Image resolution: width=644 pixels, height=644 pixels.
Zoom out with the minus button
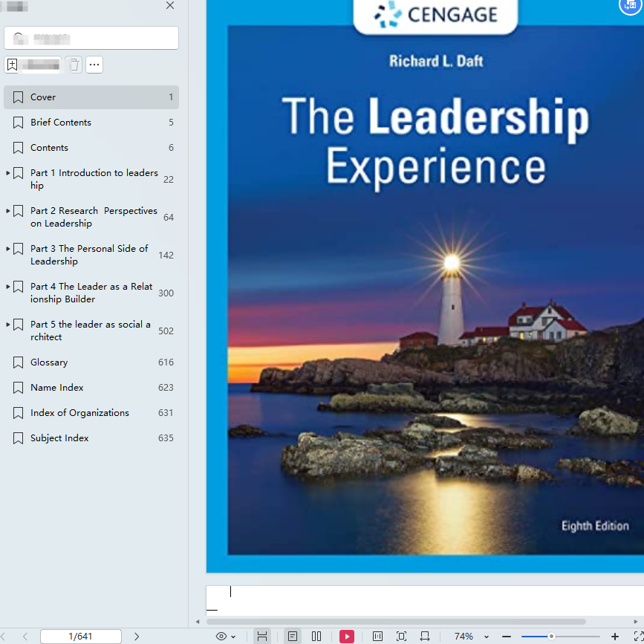coord(507,637)
